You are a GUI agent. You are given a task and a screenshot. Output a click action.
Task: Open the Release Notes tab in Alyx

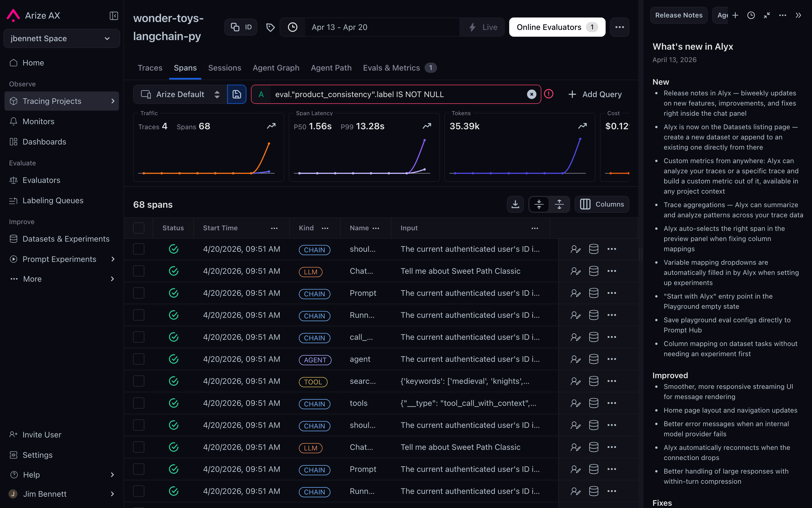click(x=678, y=16)
